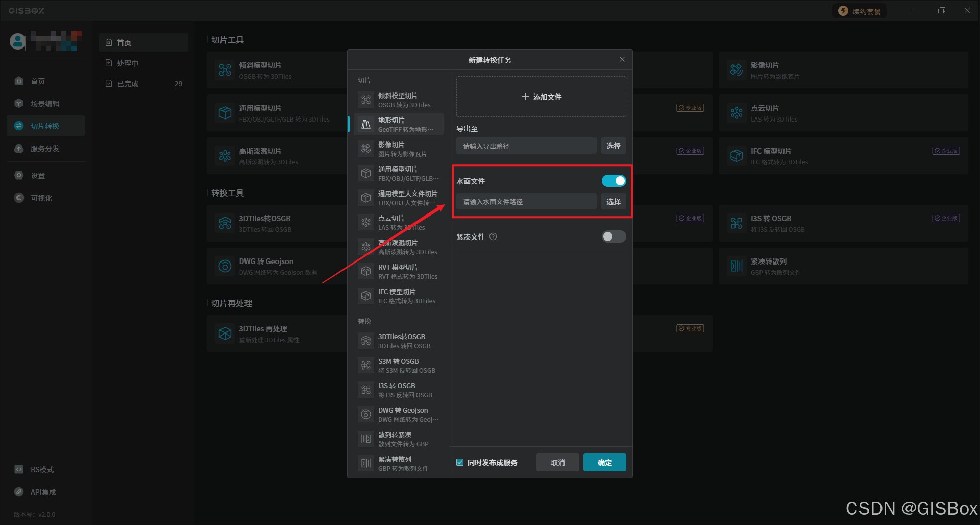Screen dimensions: 980x525
Task: Open 首页 in the left sidebar
Action: pos(46,81)
